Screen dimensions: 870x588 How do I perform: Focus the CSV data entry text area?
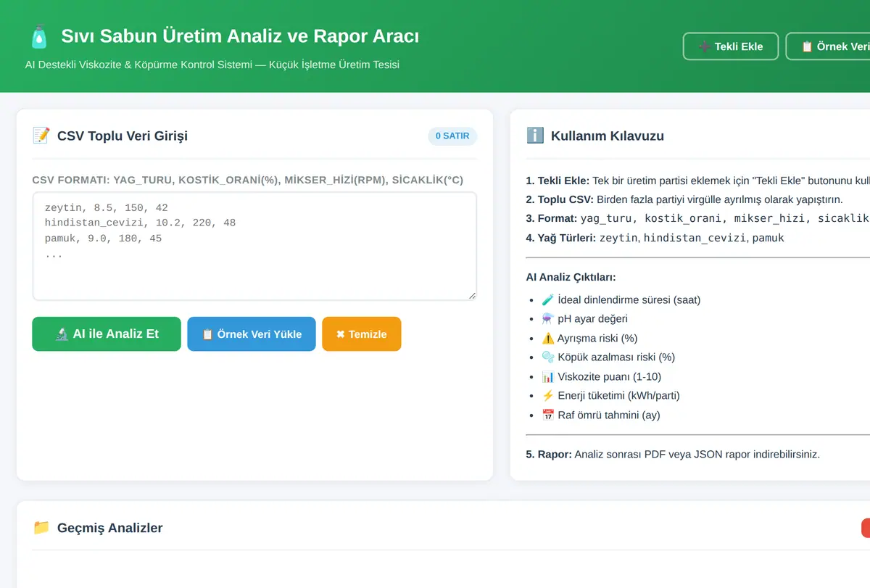coord(254,246)
